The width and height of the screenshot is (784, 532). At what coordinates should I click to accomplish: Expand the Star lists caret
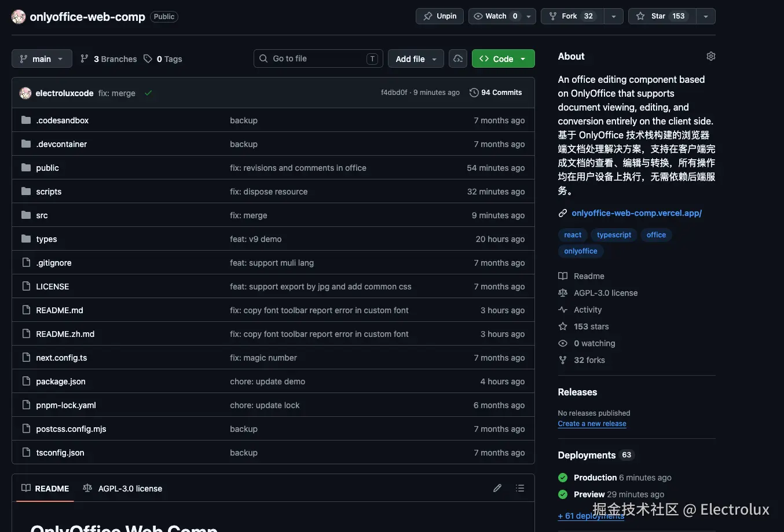click(x=706, y=16)
